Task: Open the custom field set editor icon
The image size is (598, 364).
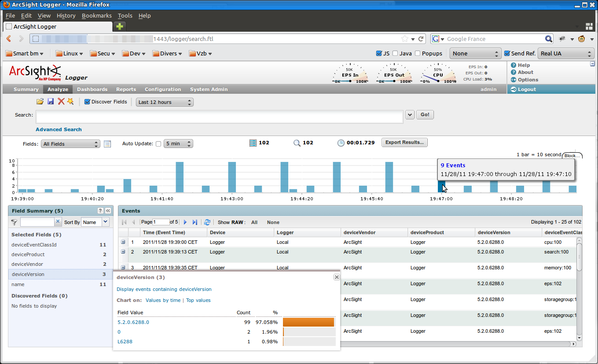Action: point(107,144)
